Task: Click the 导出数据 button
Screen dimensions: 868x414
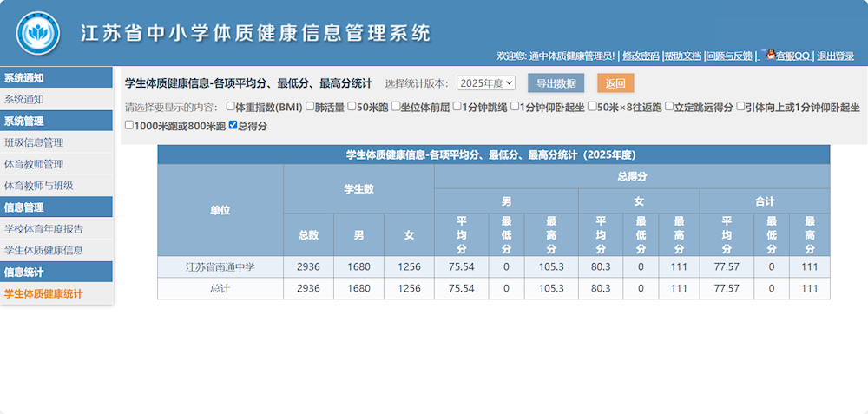Action: point(556,83)
